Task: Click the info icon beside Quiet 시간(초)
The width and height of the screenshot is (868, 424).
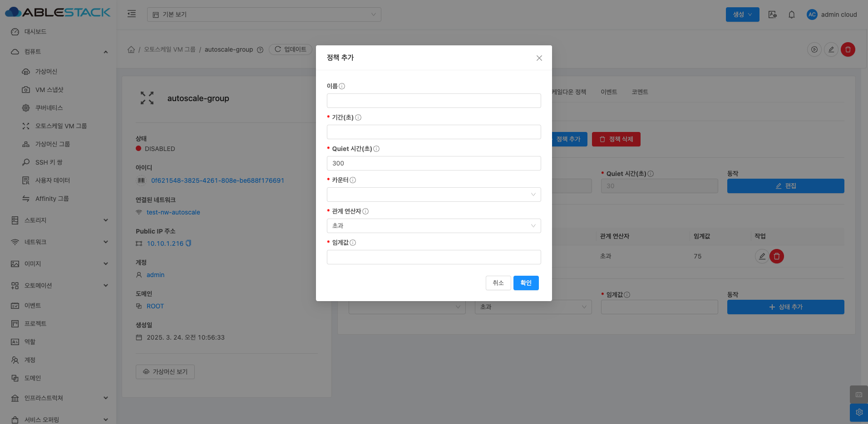Action: click(x=376, y=149)
